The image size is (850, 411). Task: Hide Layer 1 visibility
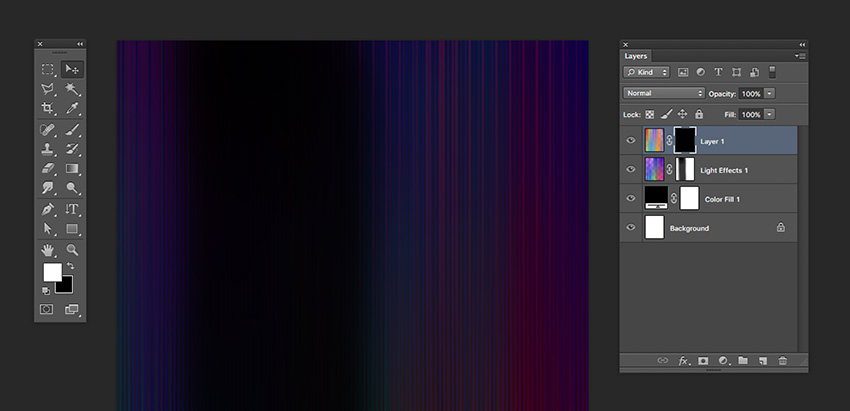(630, 140)
